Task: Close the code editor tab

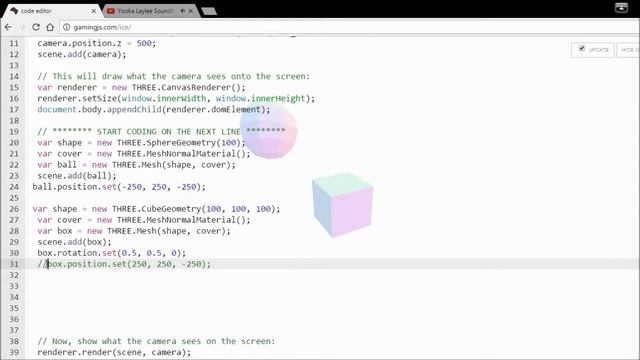Action: 93,11
